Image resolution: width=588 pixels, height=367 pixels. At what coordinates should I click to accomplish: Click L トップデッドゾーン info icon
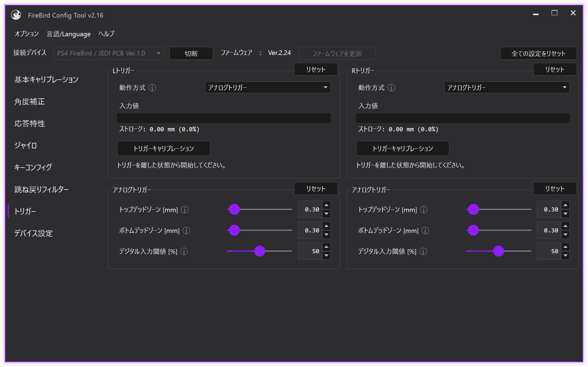pyautogui.click(x=185, y=210)
